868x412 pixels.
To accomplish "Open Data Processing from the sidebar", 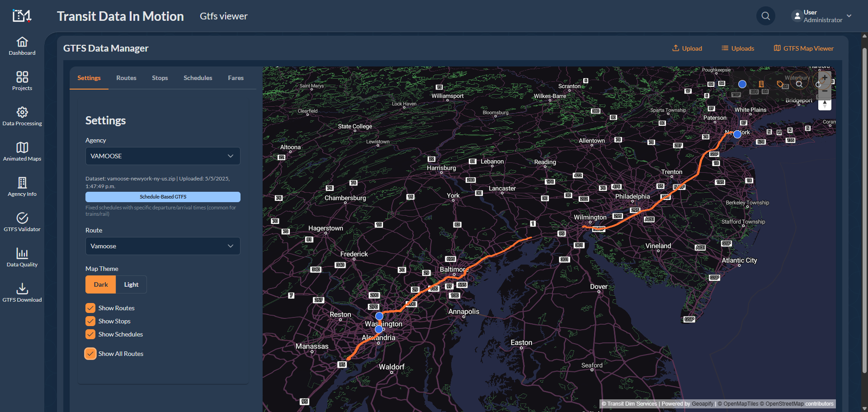I will tap(22, 116).
